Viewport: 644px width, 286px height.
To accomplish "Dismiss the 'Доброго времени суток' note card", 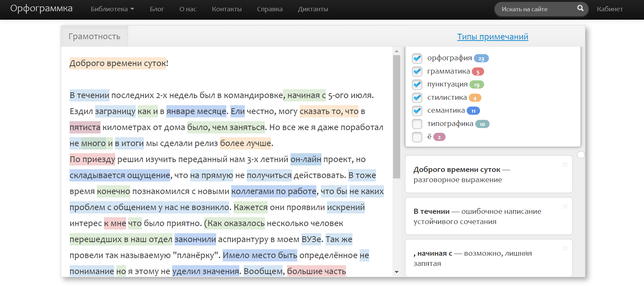I will [x=565, y=165].
